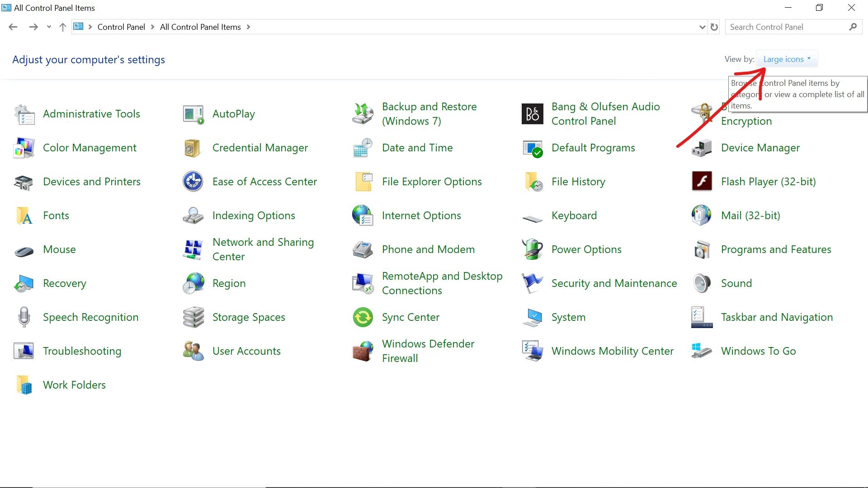This screenshot has width=868, height=488.
Task: Open the Sound speaker icon
Action: (702, 283)
